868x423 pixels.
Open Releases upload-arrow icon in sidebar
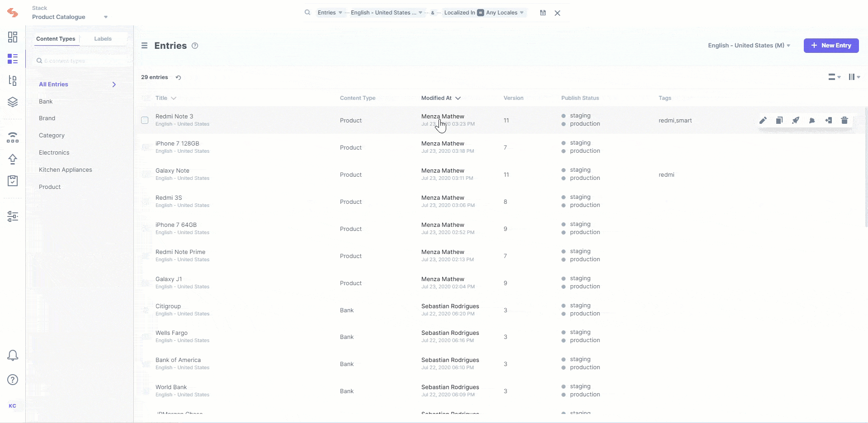(13, 159)
